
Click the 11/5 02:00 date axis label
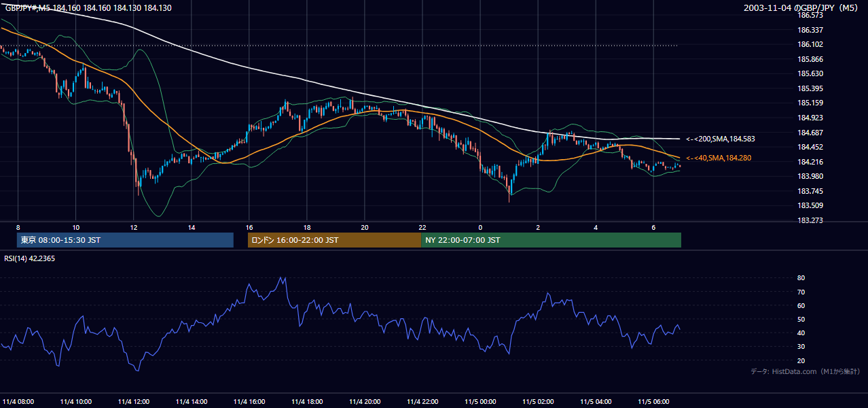pos(538,401)
